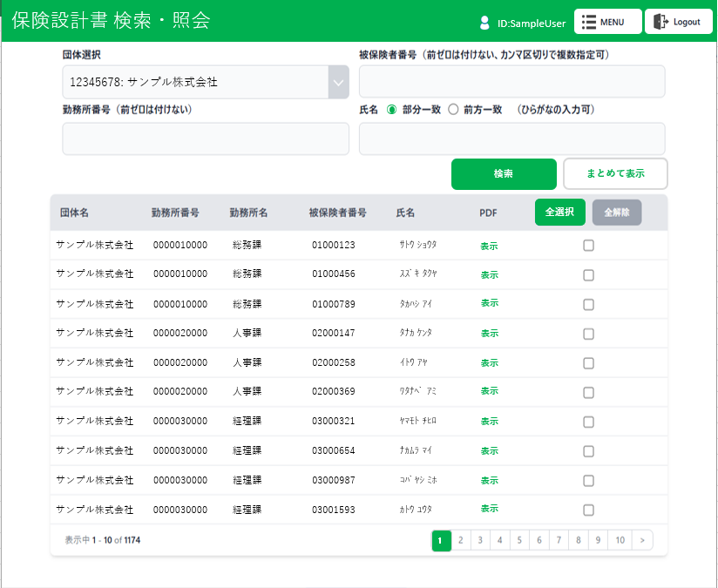The image size is (718, 588).
Task: Click the name cell タカハシ アイ
Action: click(416, 304)
